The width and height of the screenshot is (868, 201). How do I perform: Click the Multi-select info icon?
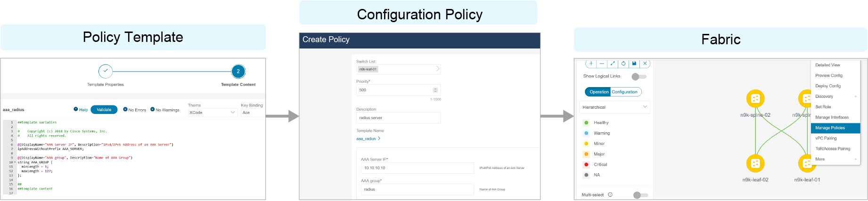[610, 195]
